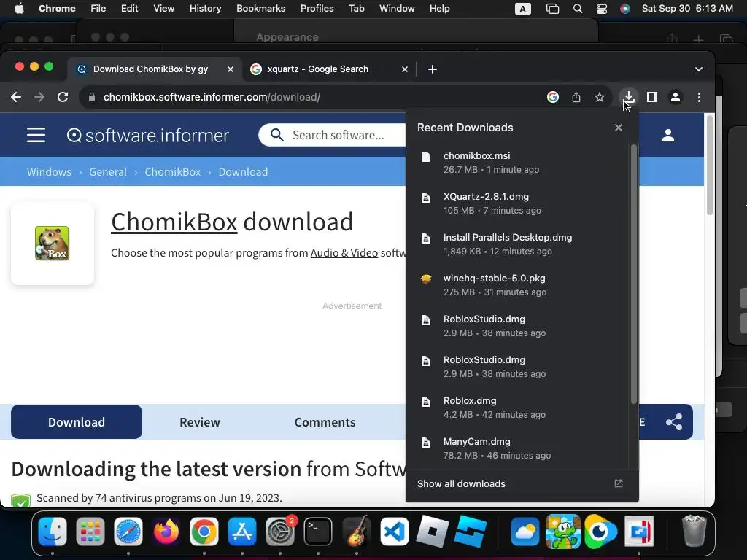Select the Comments tab

tap(325, 422)
